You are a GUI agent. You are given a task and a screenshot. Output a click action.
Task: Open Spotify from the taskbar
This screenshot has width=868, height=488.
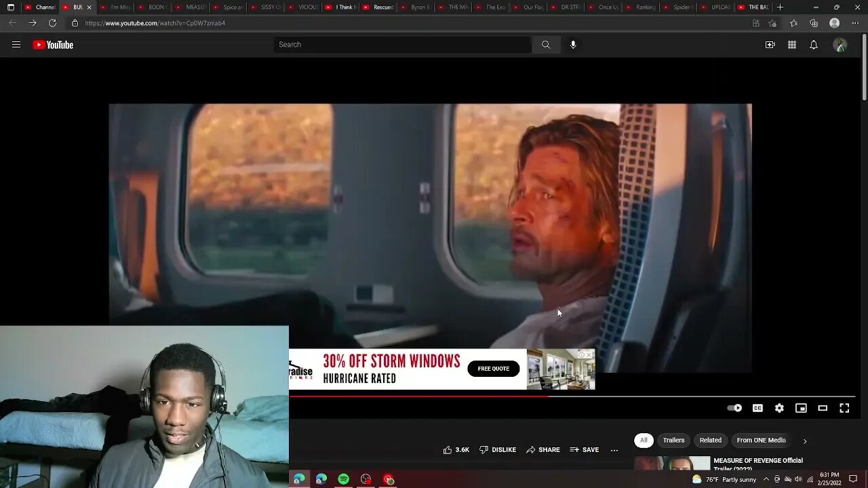[x=344, y=479]
